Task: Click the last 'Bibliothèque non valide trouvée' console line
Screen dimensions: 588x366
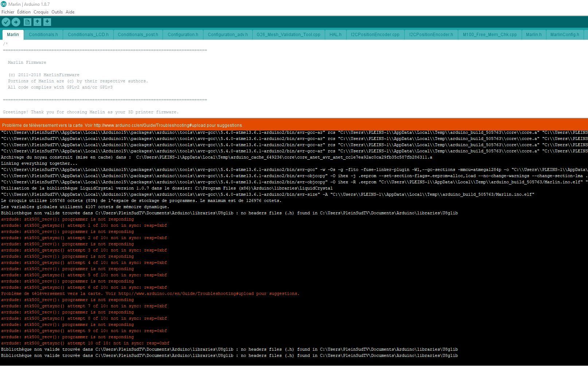Action: [230, 356]
